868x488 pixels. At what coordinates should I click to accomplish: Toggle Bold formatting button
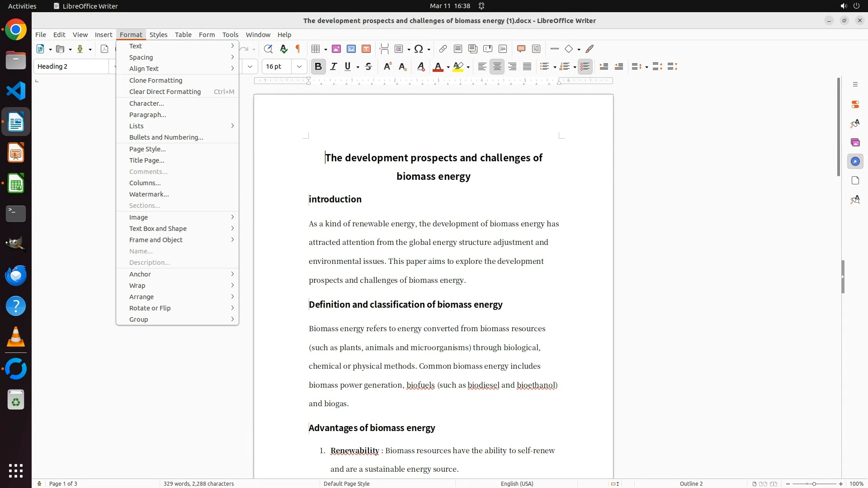pos(318,66)
